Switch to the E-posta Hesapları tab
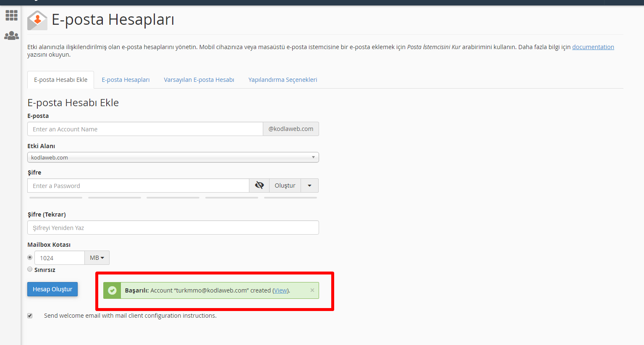 tap(126, 80)
